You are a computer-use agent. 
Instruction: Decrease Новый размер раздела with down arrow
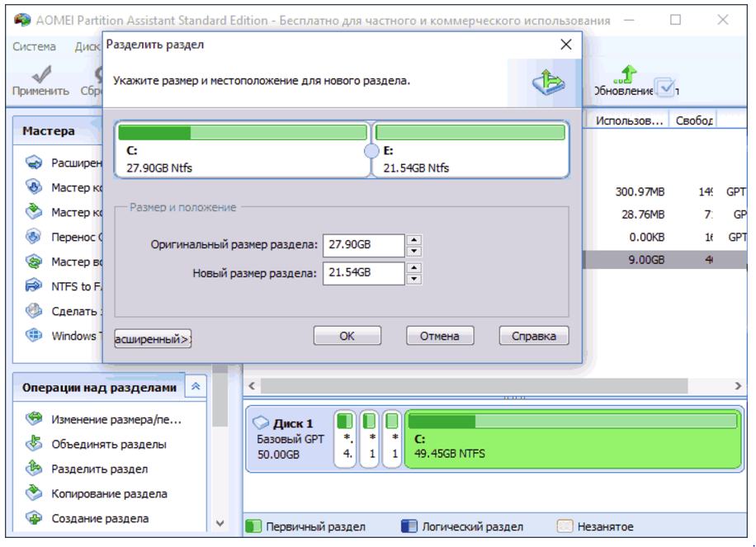click(x=414, y=280)
